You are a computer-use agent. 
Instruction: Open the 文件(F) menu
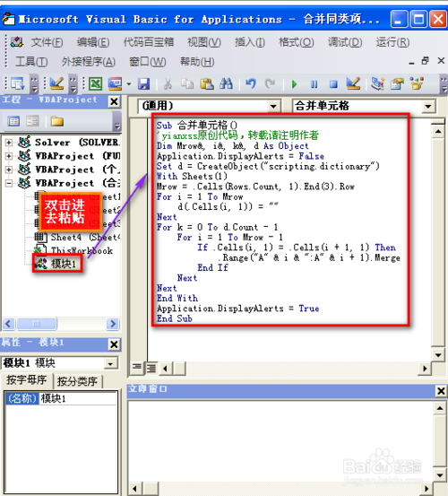[47, 42]
